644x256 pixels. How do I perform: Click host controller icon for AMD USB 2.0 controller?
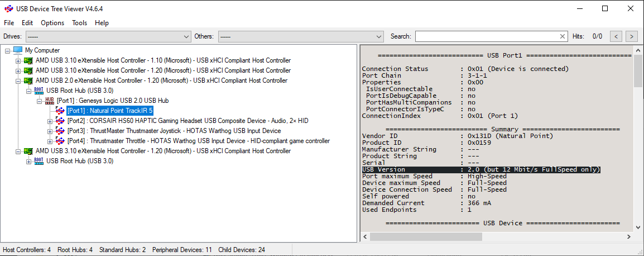coord(28,80)
